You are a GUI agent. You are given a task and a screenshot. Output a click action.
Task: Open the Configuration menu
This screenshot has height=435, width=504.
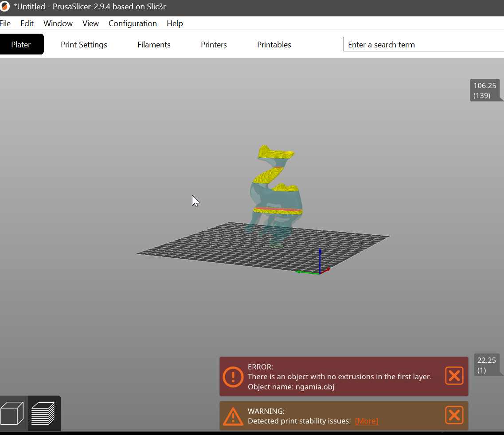(133, 23)
